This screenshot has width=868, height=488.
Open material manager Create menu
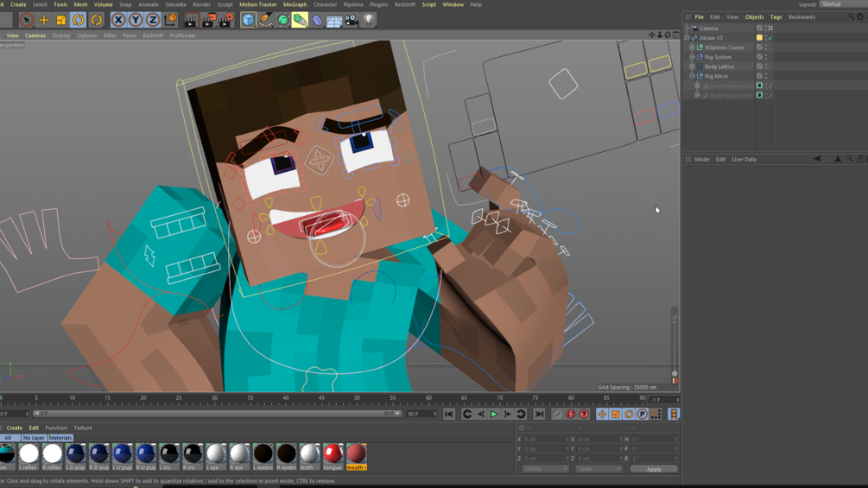[15, 428]
